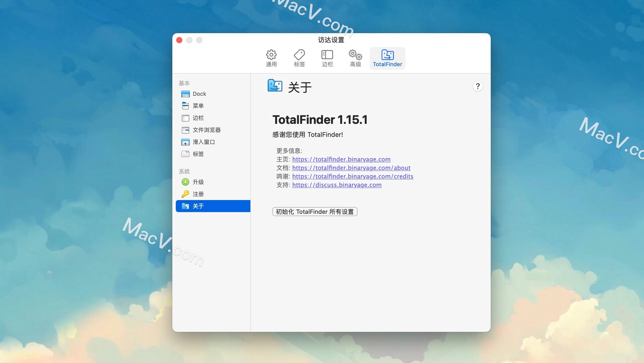Open the 边栏 sidebar toolbar tab
This screenshot has width=644, height=363.
(327, 58)
